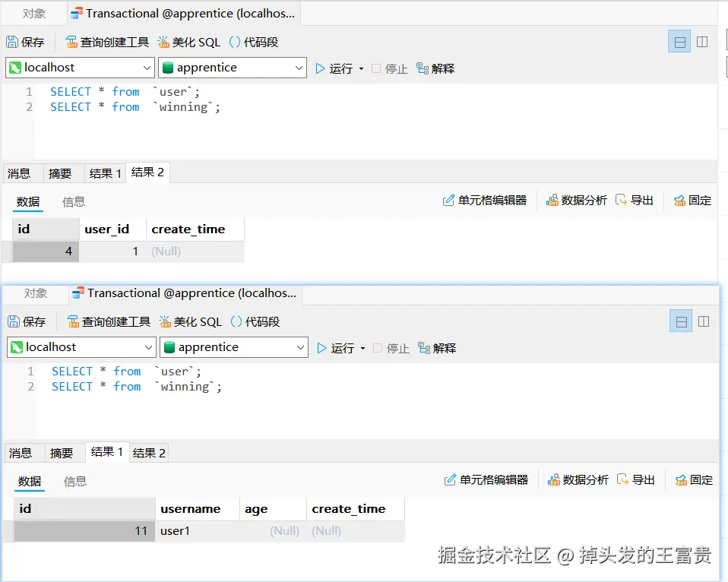Select horizontal split layout in lower window

click(681, 321)
